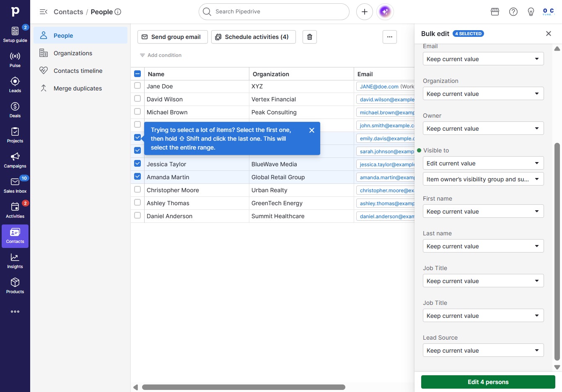Screen dimensions: 562x392
Task: Select People in the contacts menu
Action: pos(80,36)
